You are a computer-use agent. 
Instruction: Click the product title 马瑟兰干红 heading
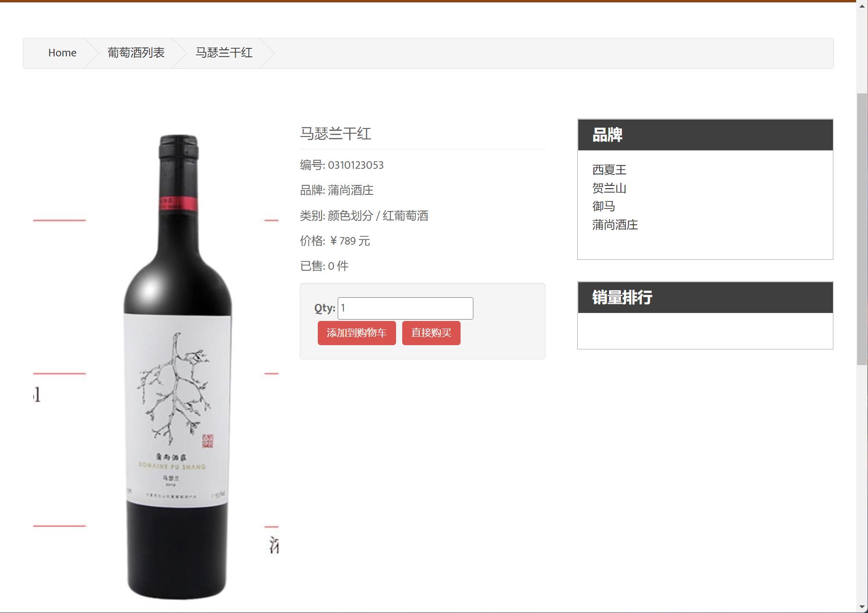[x=335, y=133]
